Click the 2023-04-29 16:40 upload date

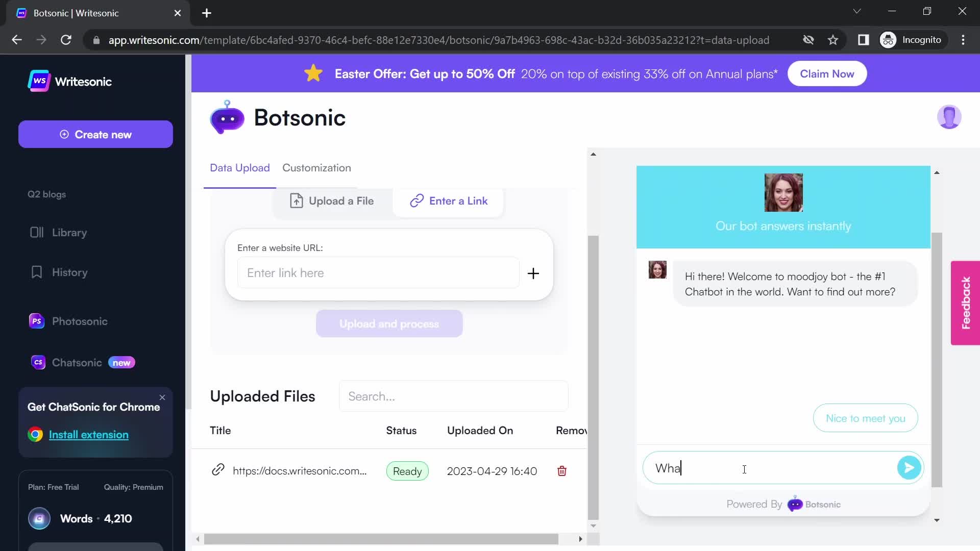point(492,471)
